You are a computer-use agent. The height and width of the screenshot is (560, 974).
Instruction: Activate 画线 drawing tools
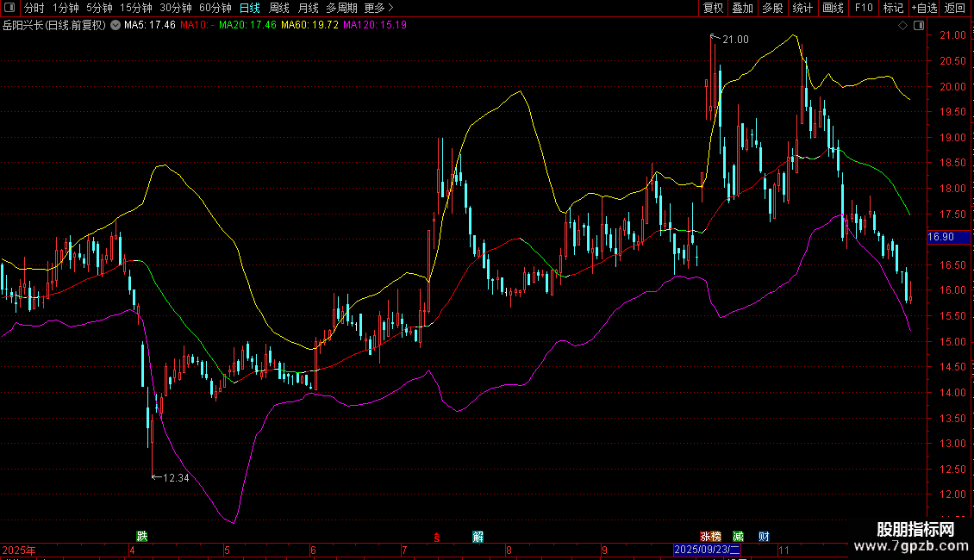pyautogui.click(x=833, y=8)
